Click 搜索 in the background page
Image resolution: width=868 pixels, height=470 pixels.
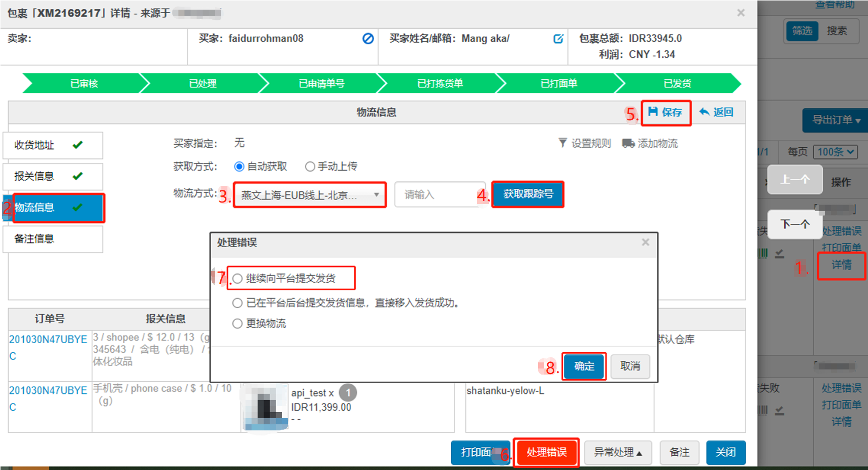[x=837, y=31]
